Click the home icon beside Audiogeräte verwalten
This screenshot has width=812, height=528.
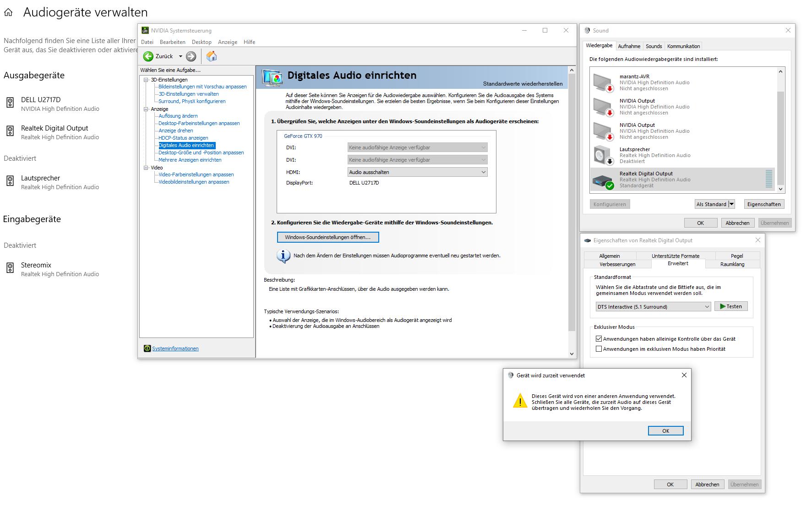pos(8,13)
